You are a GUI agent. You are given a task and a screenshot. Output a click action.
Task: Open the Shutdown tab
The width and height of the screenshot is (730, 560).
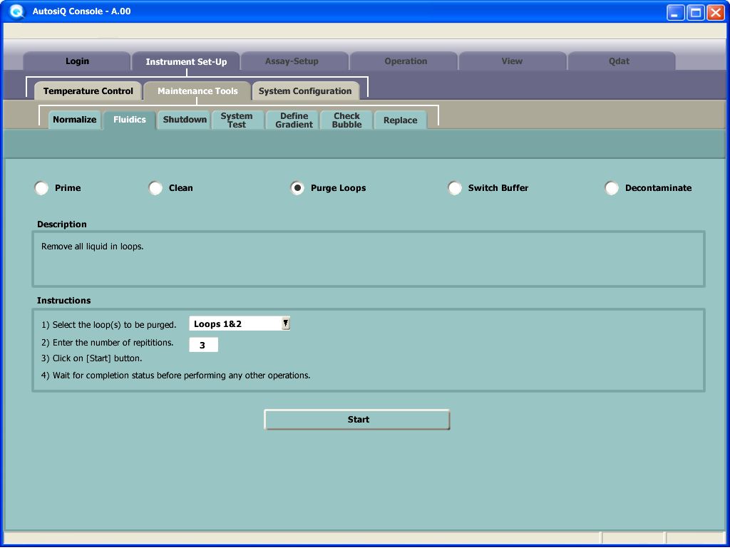coord(185,120)
